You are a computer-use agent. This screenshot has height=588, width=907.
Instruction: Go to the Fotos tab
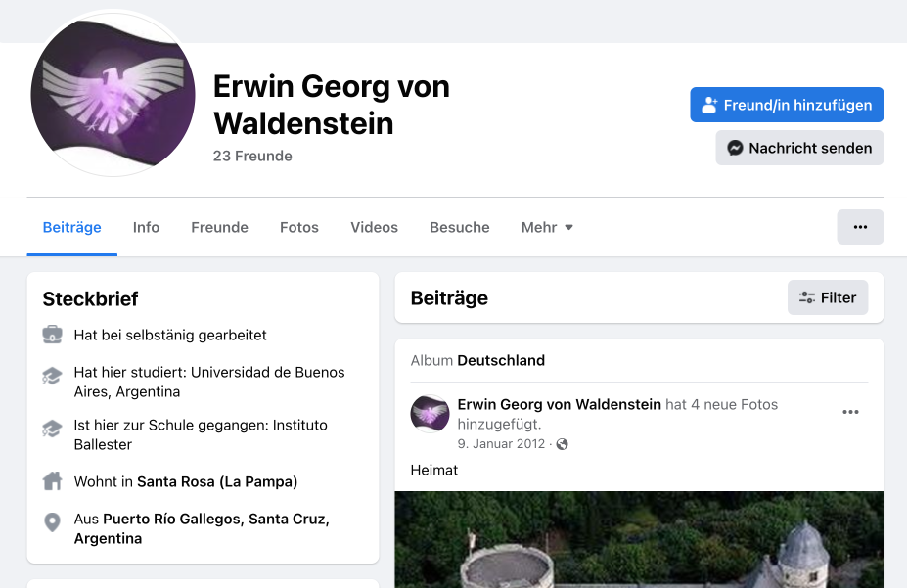coord(299,227)
